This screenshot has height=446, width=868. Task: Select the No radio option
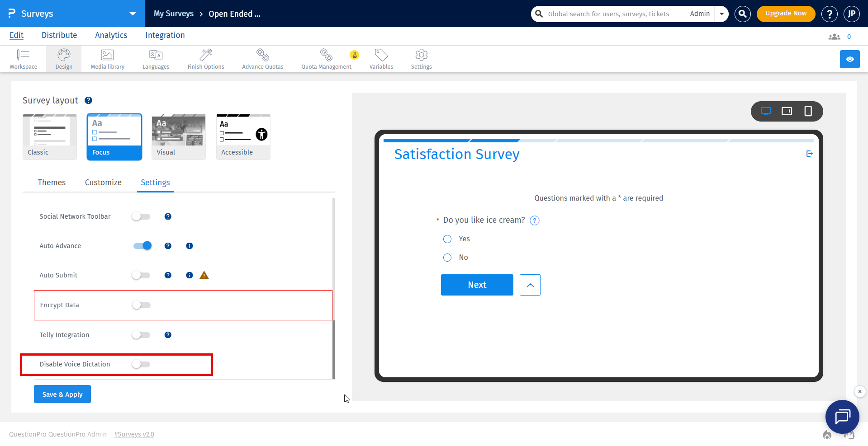(x=447, y=258)
